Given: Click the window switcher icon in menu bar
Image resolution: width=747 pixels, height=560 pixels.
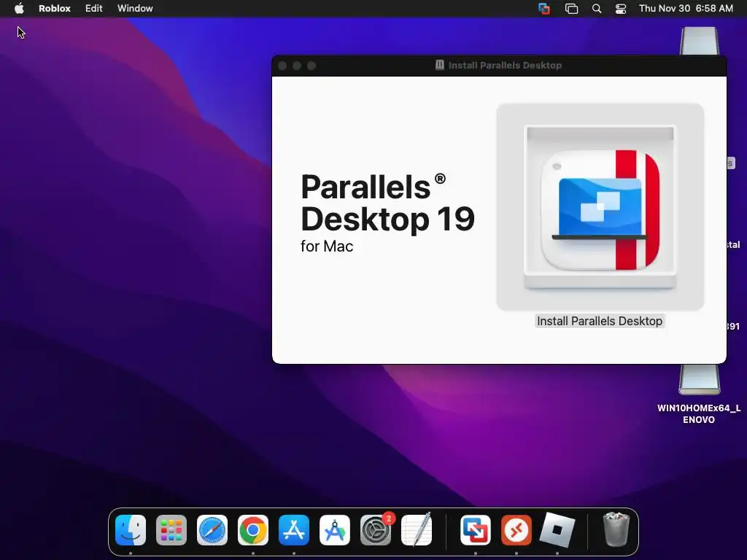Looking at the screenshot, I should pyautogui.click(x=571, y=9).
